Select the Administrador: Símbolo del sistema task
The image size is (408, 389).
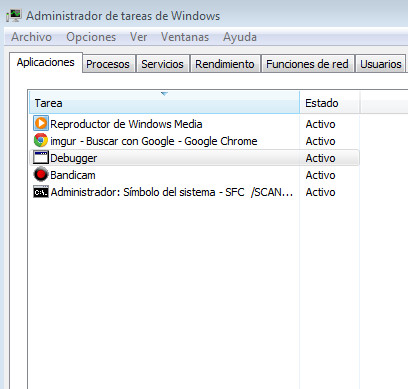(x=172, y=192)
